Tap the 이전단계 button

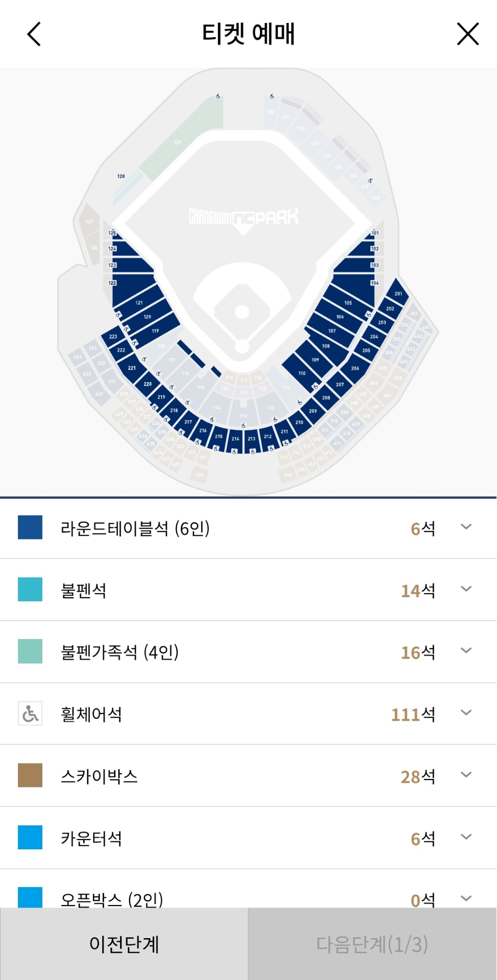(x=124, y=944)
